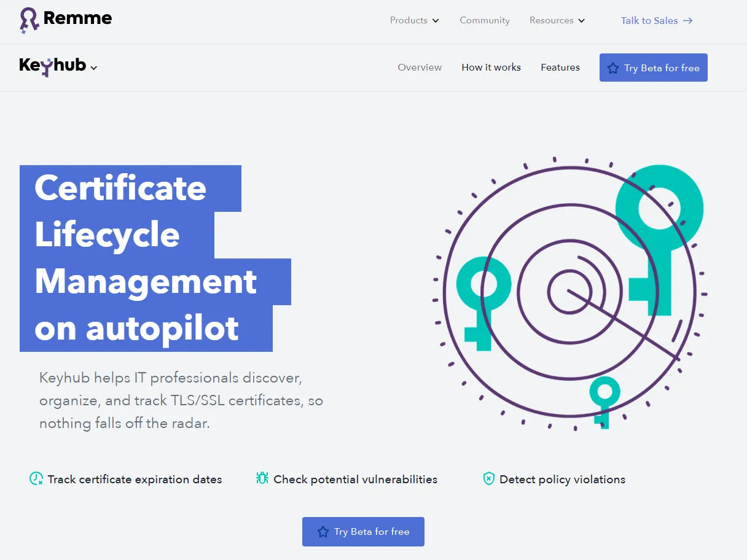Viewport: 747px width, 560px height.
Task: Click the Keyhub helps IT professionals paragraph
Action: (181, 400)
